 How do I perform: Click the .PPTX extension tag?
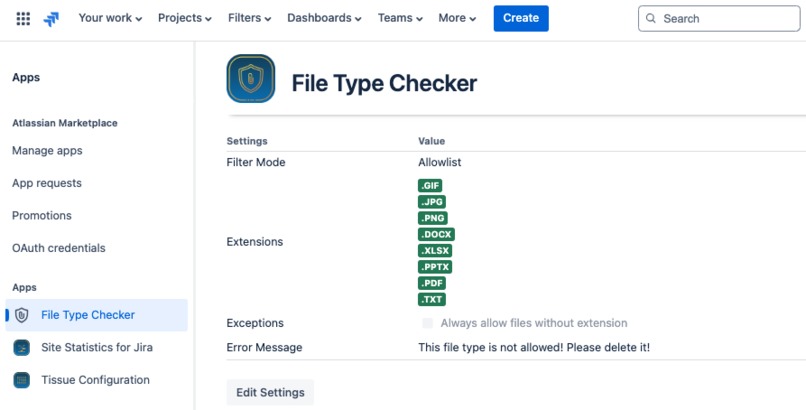[x=435, y=267]
